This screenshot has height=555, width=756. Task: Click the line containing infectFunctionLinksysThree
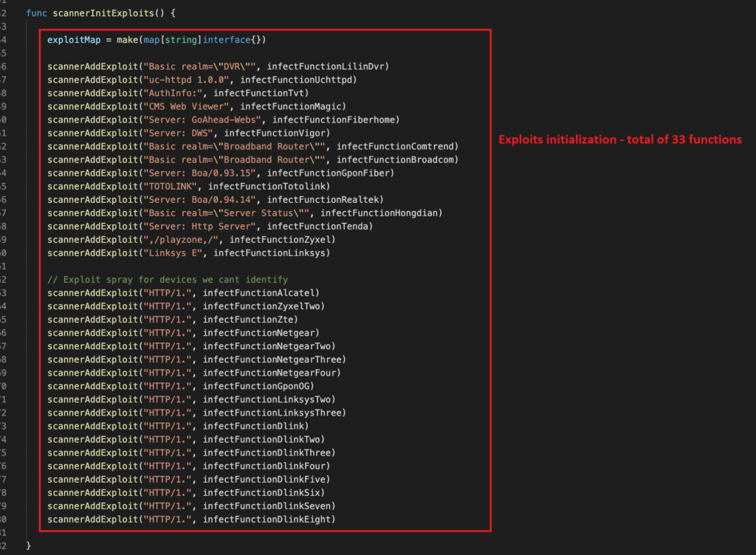[196, 413]
